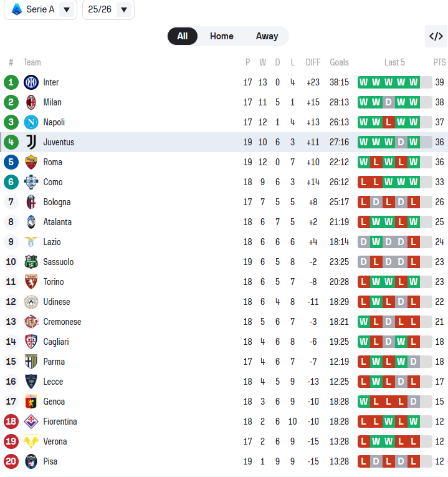Viewport: 448px width, 477px height.
Task: Open the Serie A league dropdown
Action: tap(67, 9)
